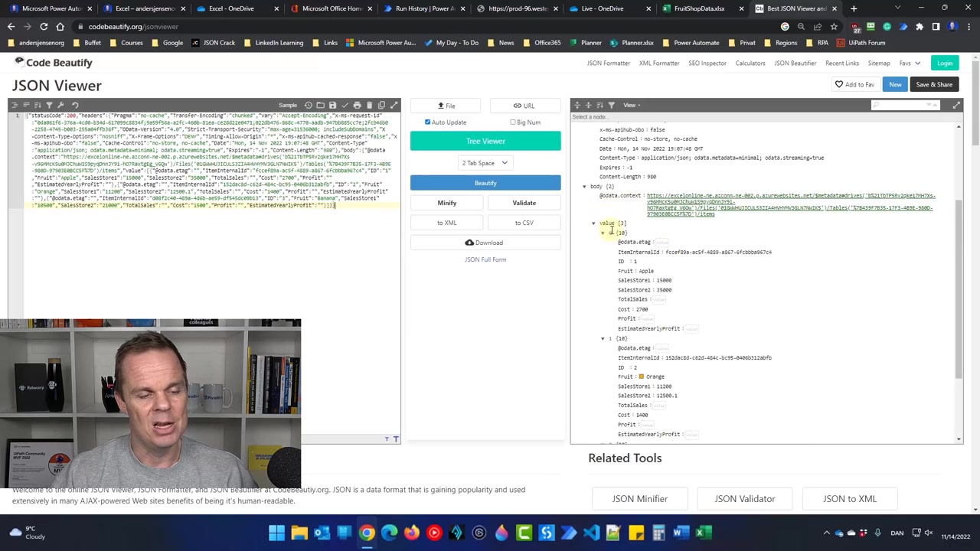
Task: Click the filter icon in the input editor toolbar
Action: coord(50,105)
